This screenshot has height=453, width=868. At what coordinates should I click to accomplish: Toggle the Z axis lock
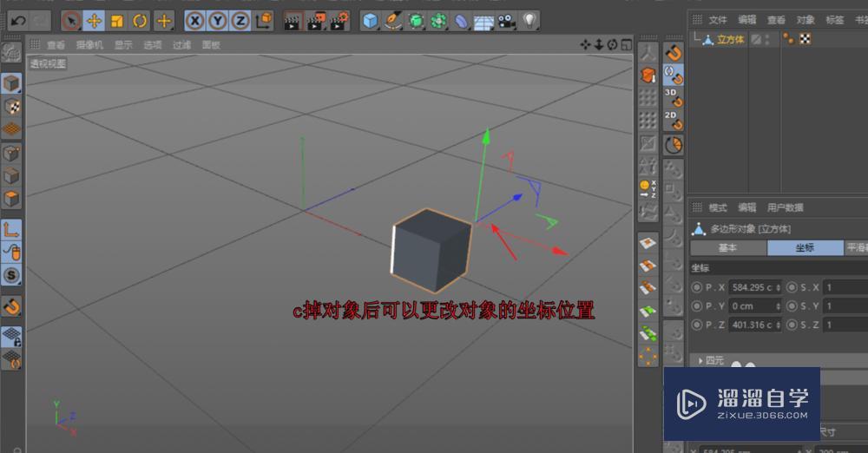(240, 21)
